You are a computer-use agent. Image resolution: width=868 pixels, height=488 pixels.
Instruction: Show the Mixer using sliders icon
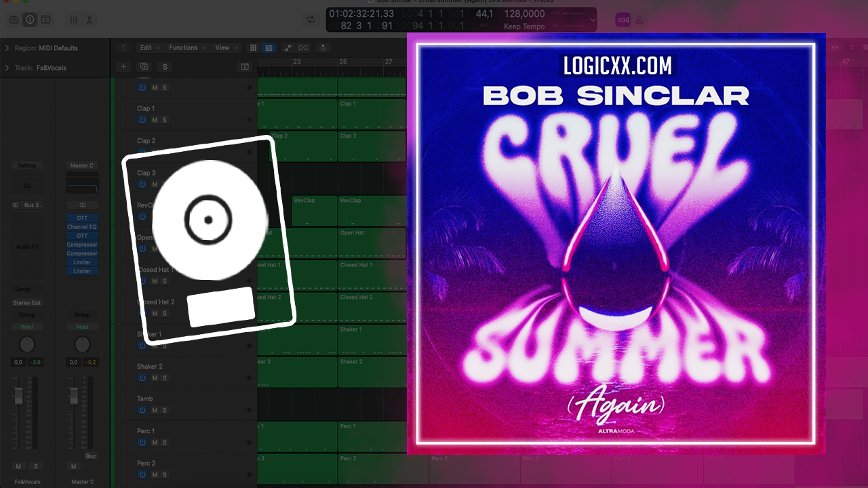click(x=75, y=20)
